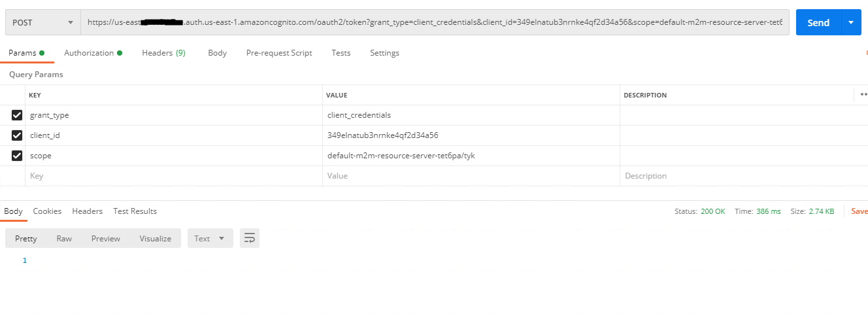
Task: Open the request Settings tab
Action: [384, 53]
